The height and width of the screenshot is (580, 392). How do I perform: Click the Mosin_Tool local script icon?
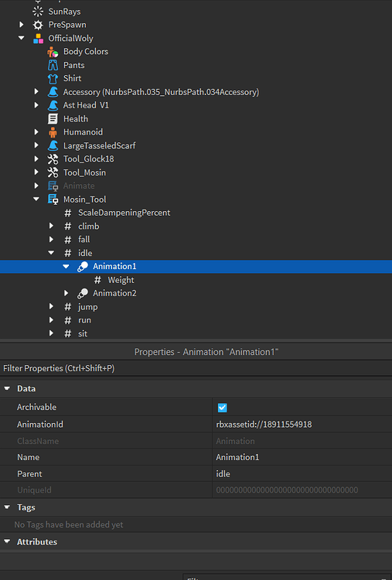[53, 200]
